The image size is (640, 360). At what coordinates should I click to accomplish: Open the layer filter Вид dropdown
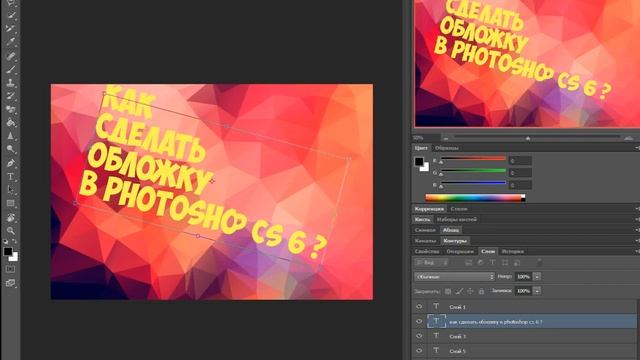[431, 263]
